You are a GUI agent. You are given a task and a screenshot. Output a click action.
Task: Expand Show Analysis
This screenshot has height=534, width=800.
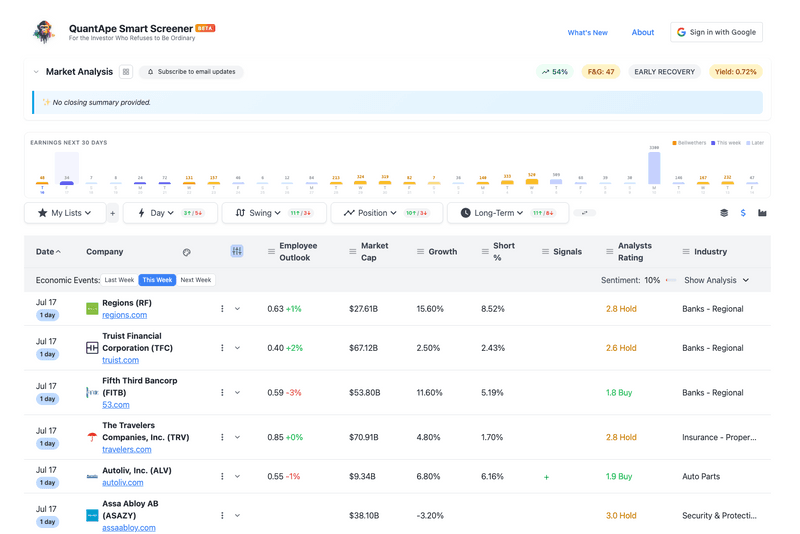coord(716,280)
